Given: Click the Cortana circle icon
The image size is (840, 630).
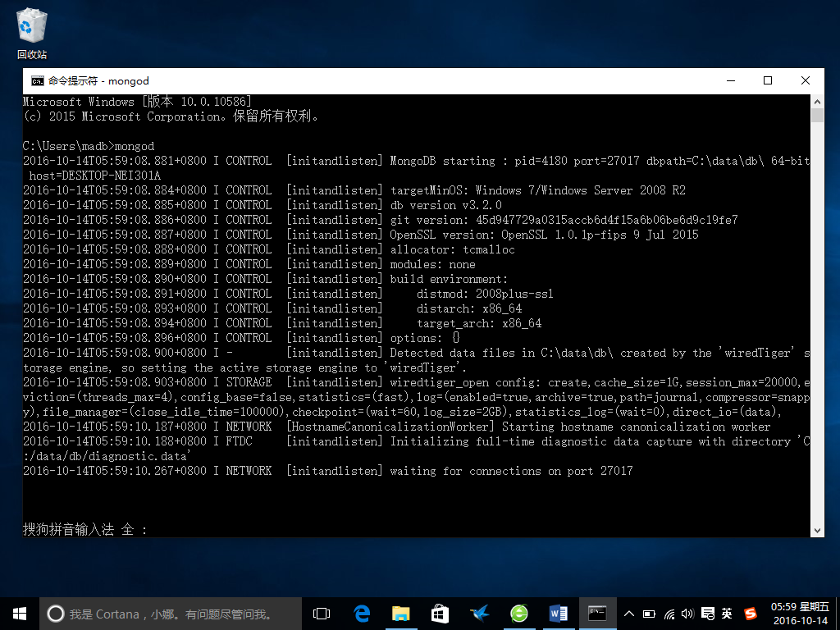Looking at the screenshot, I should click(x=56, y=614).
